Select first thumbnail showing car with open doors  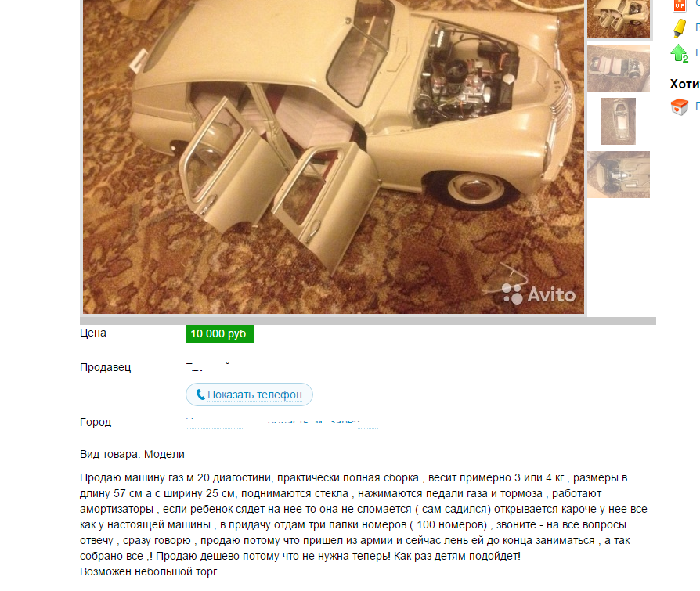pos(619,20)
